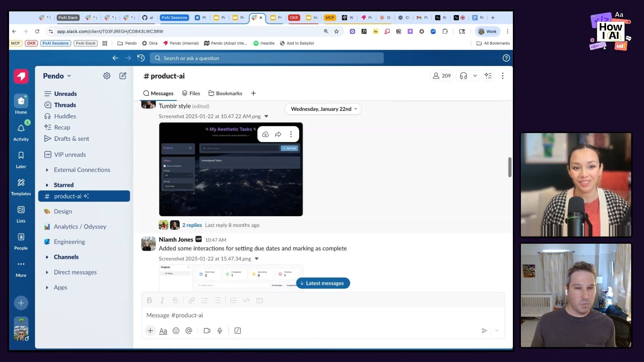Open More options in Slack rail
The image size is (644, 362).
tap(21, 268)
